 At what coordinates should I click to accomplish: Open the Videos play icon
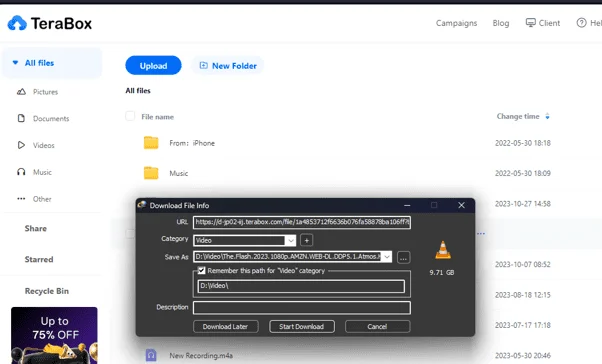[22, 145]
